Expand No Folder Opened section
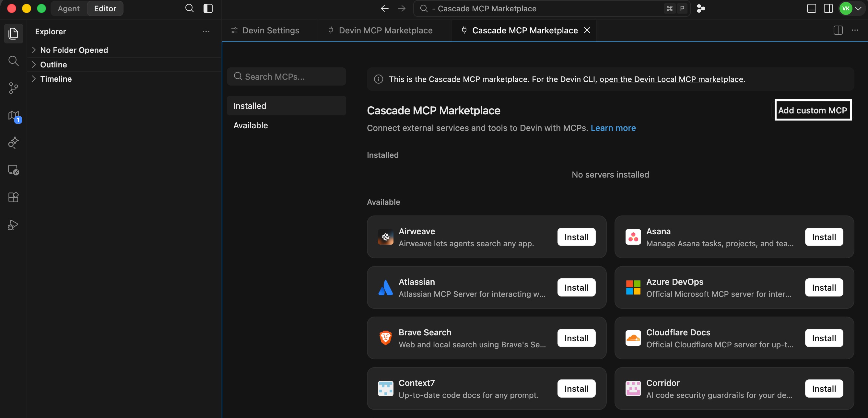The width and height of the screenshot is (868, 418). (124, 50)
